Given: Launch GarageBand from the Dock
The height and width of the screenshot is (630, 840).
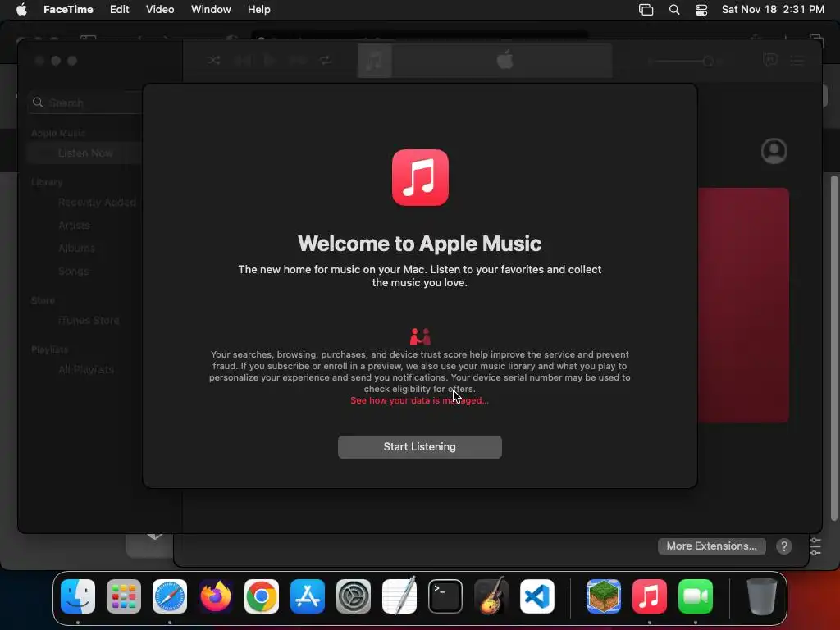Looking at the screenshot, I should pyautogui.click(x=491, y=596).
